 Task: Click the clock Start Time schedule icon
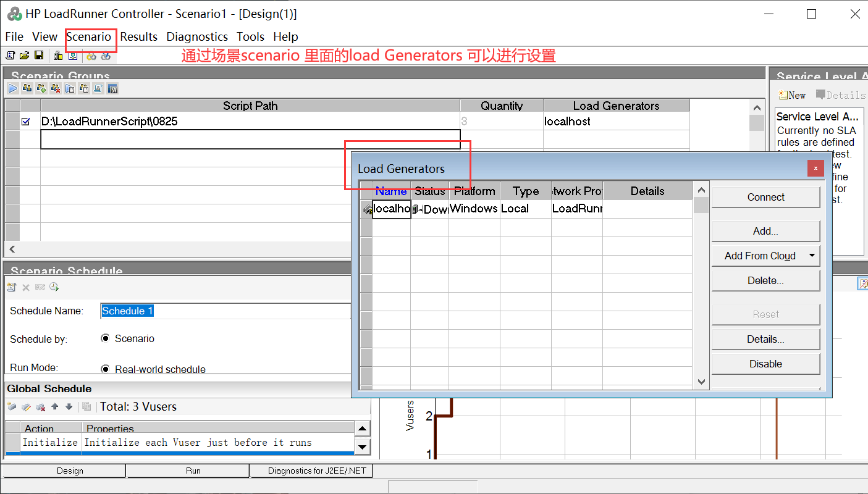coord(54,287)
